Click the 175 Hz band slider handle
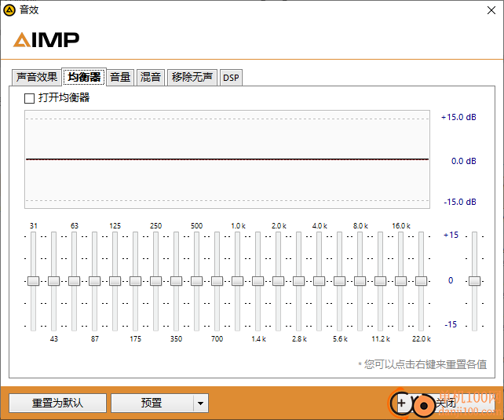 (x=135, y=281)
